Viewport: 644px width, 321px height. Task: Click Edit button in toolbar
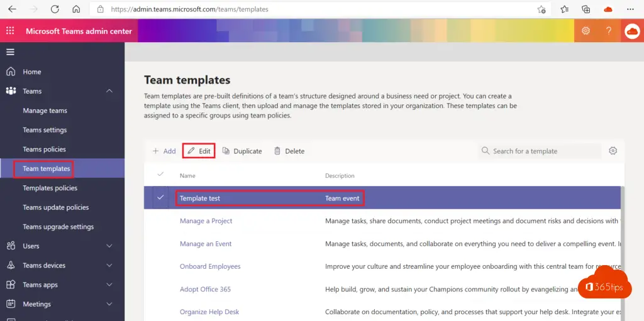[199, 151]
